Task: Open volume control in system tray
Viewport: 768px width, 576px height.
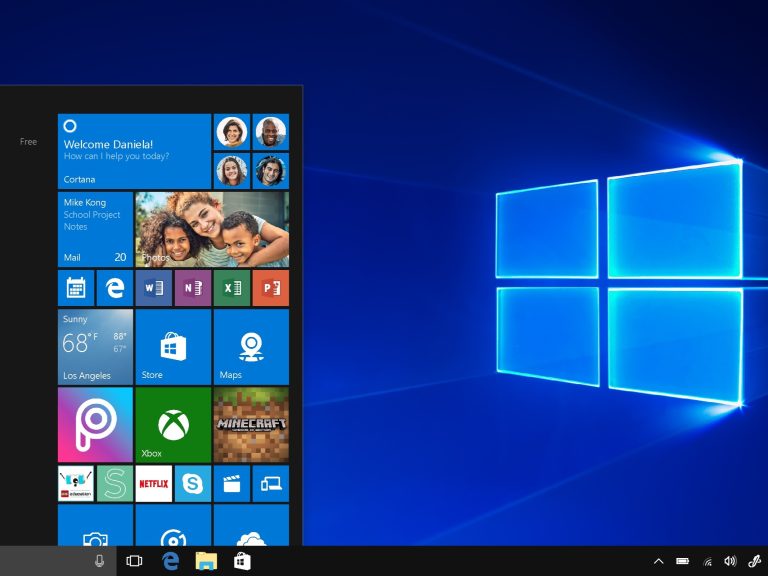Action: 730,561
